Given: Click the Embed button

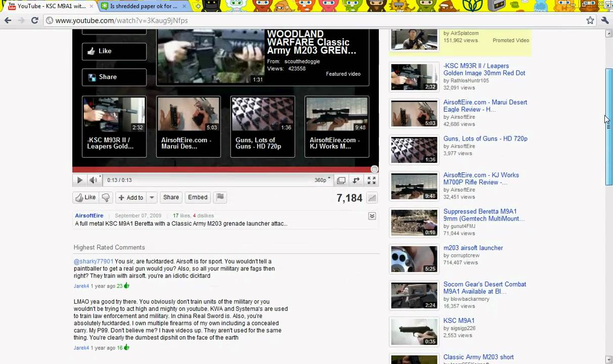Looking at the screenshot, I should tap(198, 198).
